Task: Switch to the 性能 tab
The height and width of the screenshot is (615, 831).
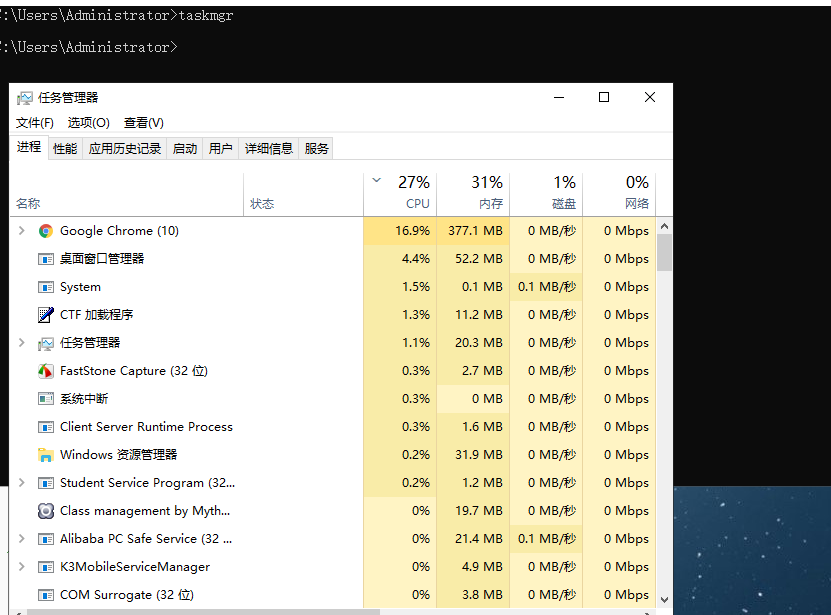Action: [65, 148]
